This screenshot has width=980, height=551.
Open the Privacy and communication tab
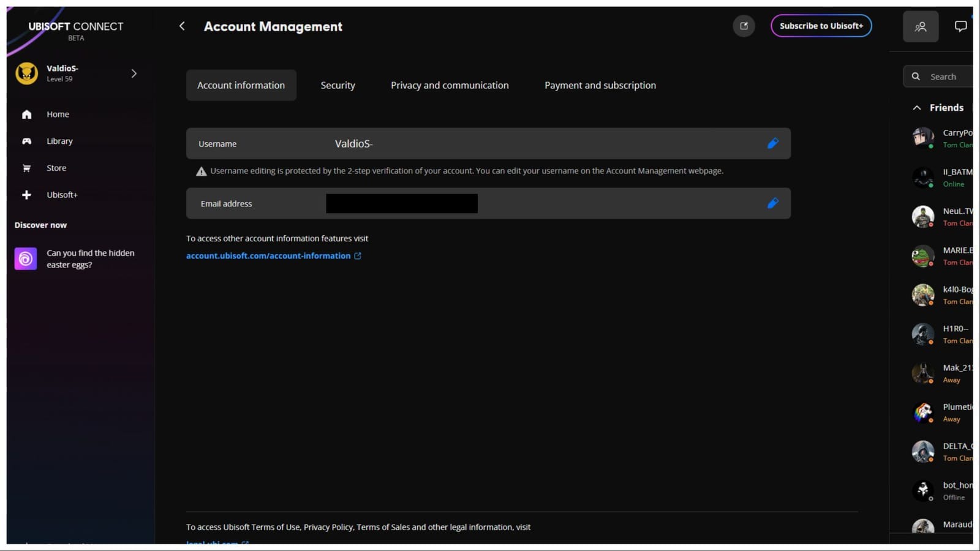tap(449, 85)
